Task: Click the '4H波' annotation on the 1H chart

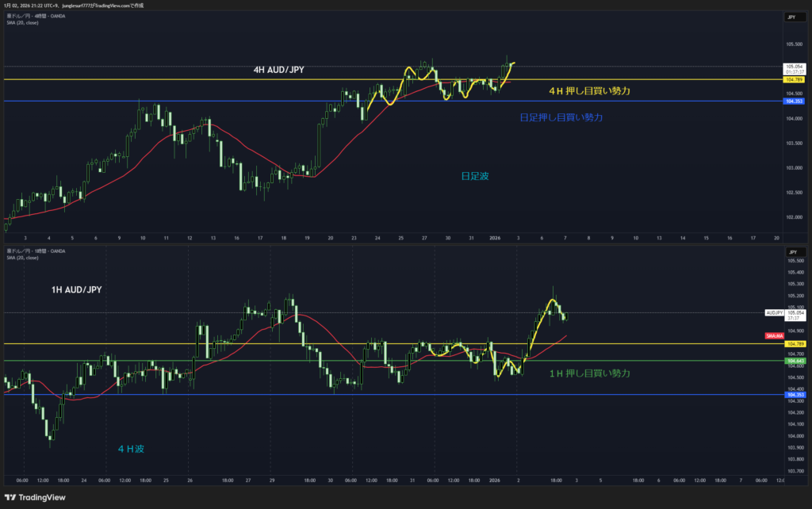Action: [131, 449]
